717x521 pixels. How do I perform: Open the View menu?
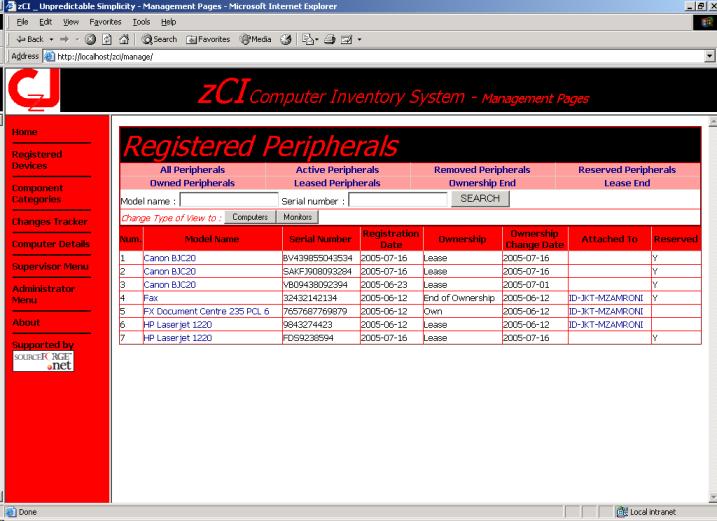point(71,22)
